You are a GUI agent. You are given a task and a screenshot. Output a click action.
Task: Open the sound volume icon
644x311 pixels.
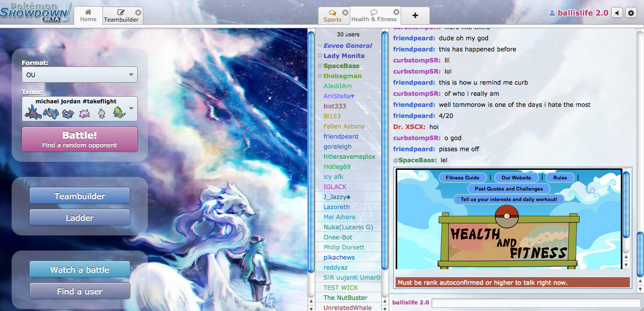[x=617, y=13]
